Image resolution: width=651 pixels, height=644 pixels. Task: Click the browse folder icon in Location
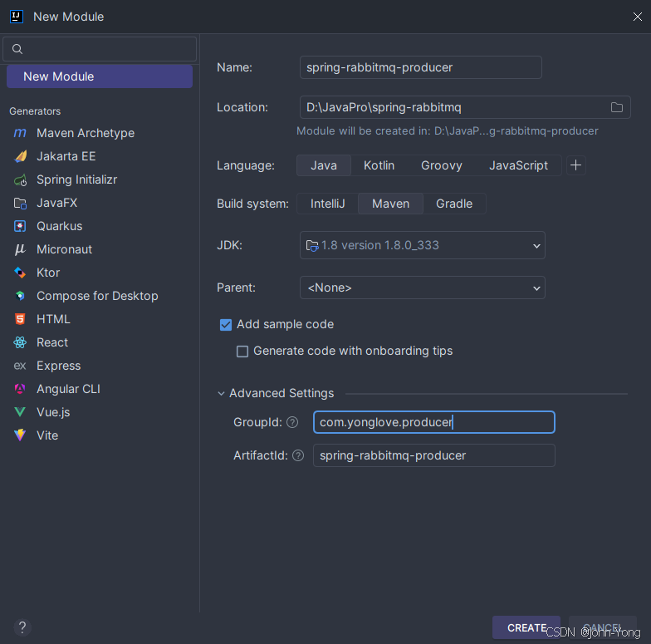pos(616,107)
